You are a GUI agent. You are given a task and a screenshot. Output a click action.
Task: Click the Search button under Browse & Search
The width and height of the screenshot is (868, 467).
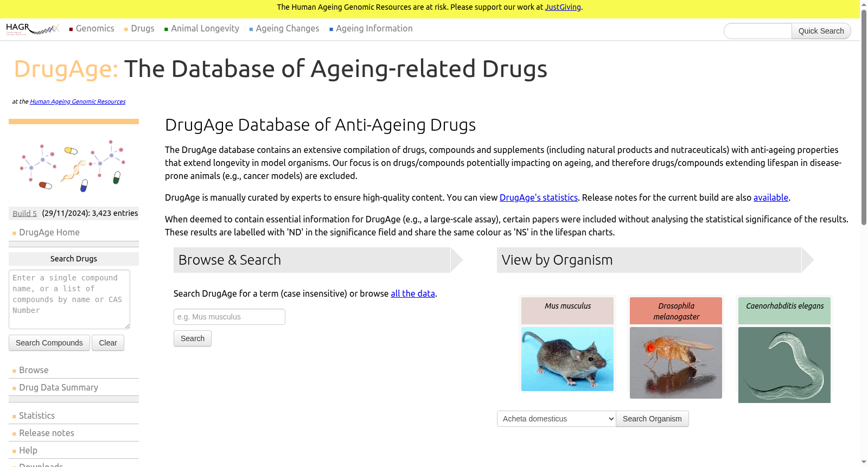pos(193,338)
